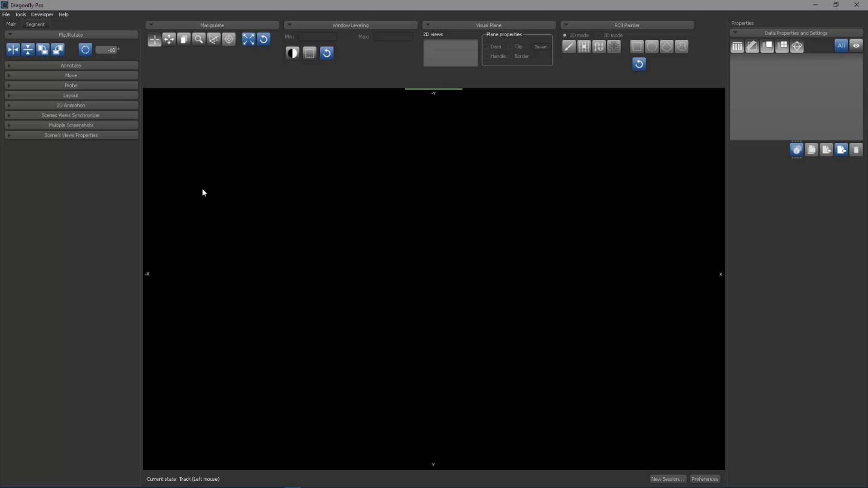Expand the Annotate panel
The width and height of the screenshot is (868, 488).
[x=71, y=66]
